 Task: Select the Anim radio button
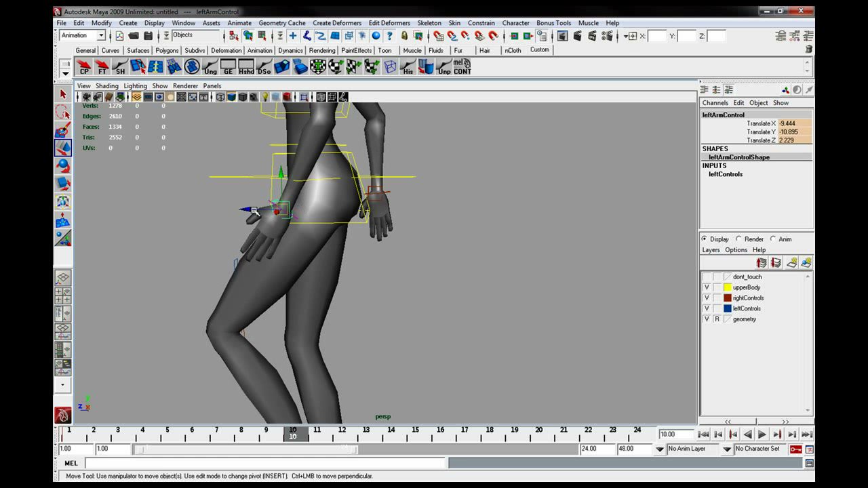[x=772, y=239]
